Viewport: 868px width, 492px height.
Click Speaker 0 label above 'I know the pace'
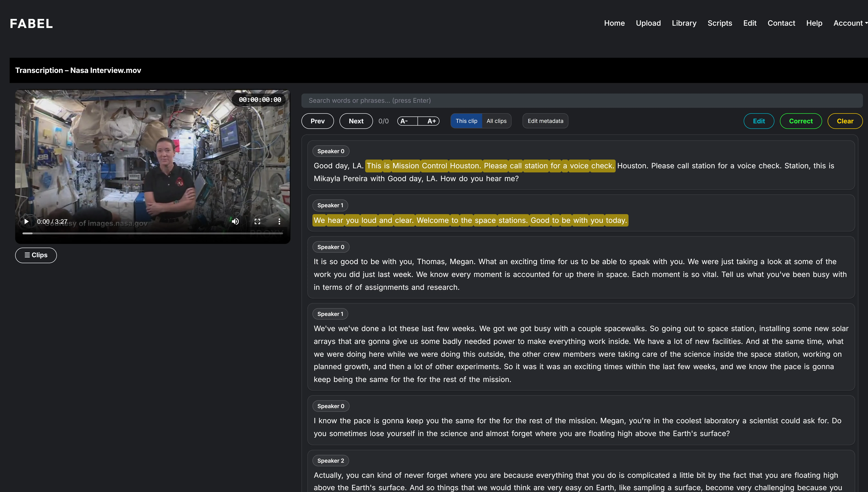[331, 406]
